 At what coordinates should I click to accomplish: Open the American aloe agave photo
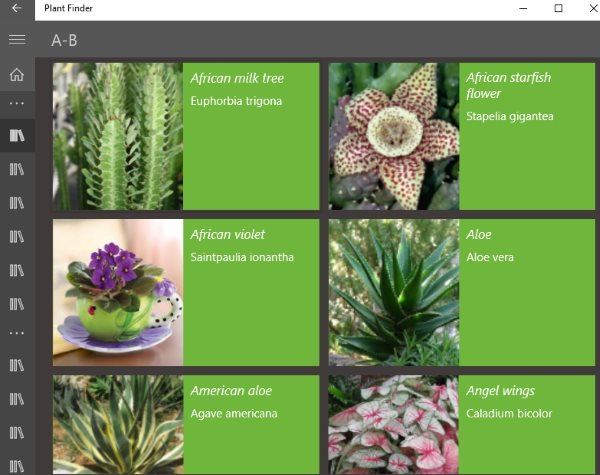coord(118,425)
